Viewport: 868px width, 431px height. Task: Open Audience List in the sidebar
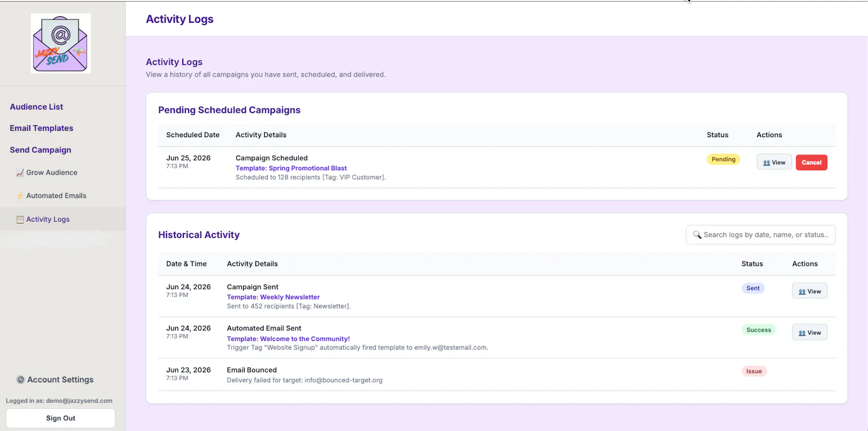(x=36, y=107)
